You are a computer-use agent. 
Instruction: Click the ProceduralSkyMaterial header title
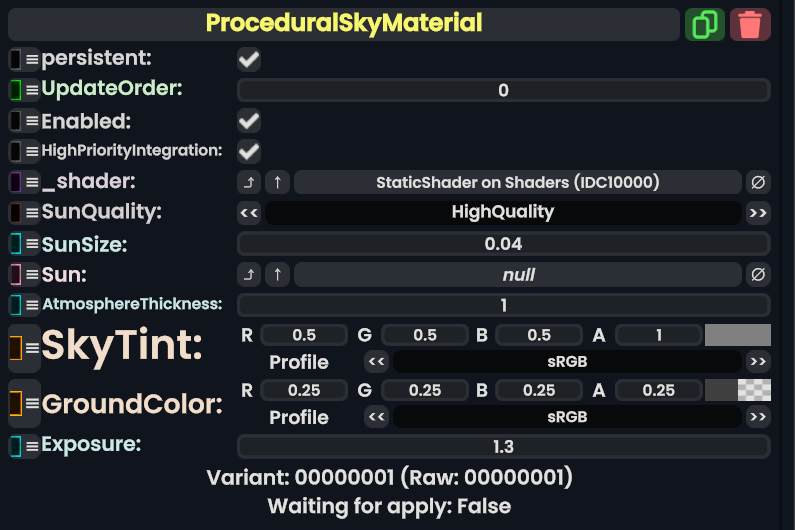344,23
